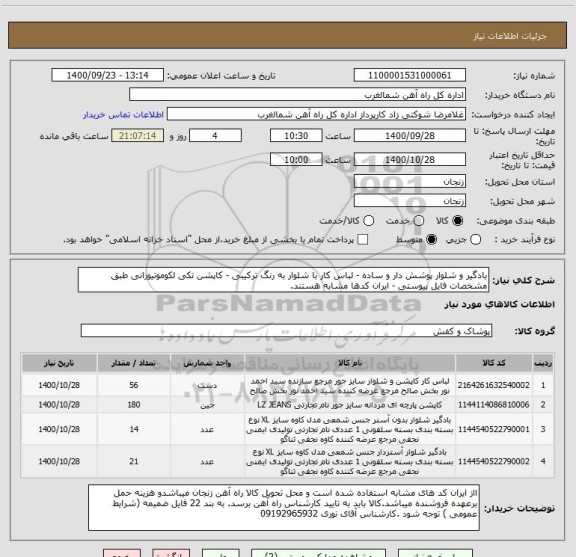Click the remaining days field showing 4
The width and height of the screenshot is (576, 557).
click(x=215, y=136)
